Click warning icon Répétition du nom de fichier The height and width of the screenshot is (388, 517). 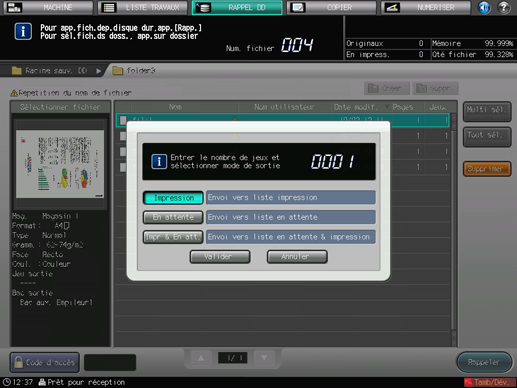pyautogui.click(x=14, y=93)
